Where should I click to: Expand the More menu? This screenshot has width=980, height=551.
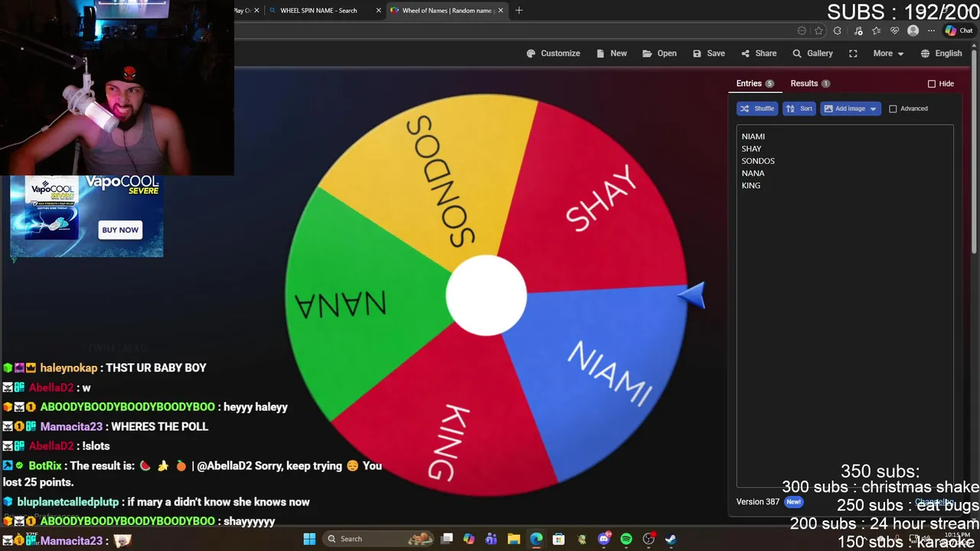click(889, 54)
